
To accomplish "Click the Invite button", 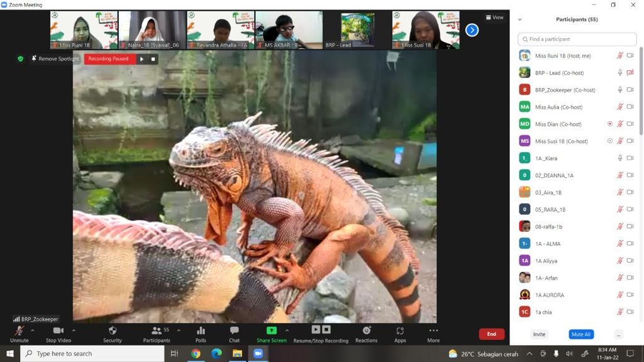I will (539, 334).
